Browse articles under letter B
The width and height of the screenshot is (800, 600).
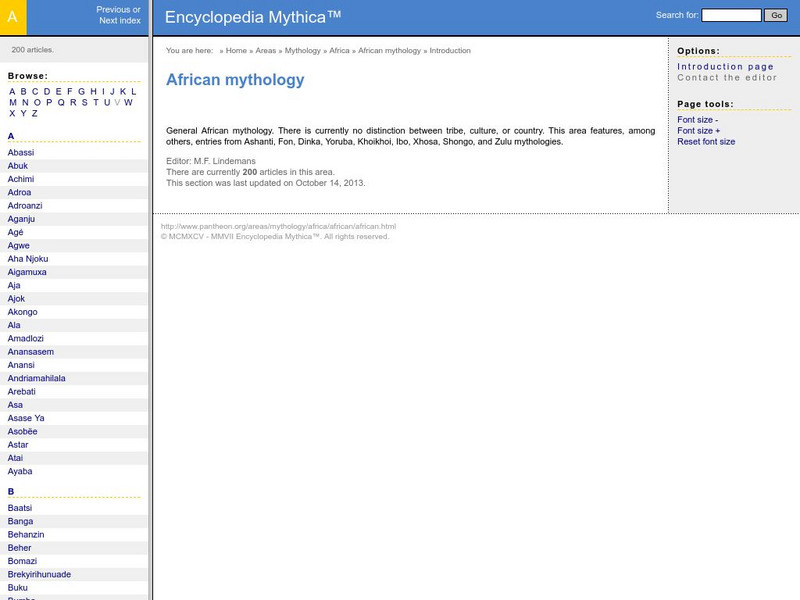click(23, 91)
